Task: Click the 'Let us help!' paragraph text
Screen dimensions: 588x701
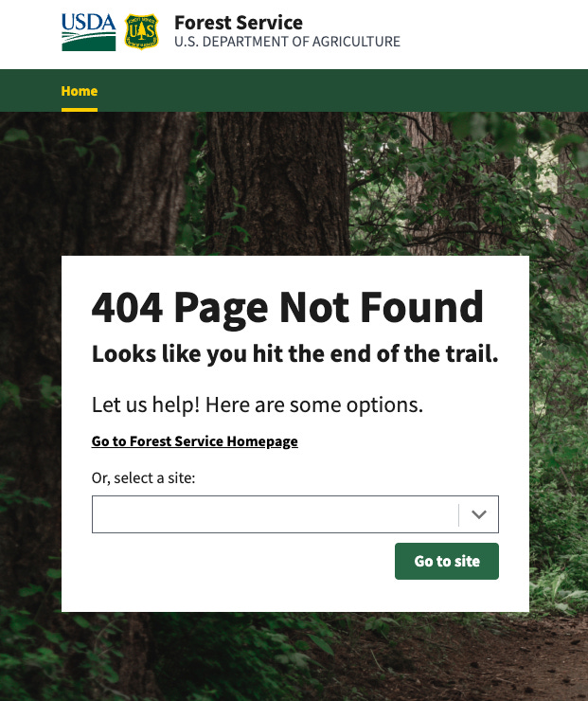Action: click(x=257, y=405)
